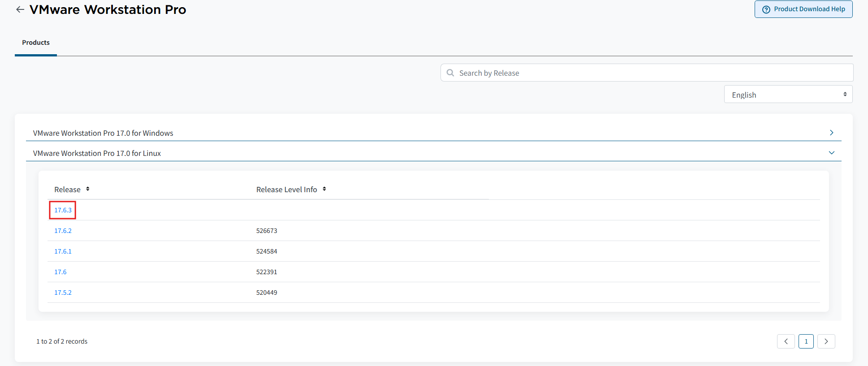Open release 17.6.1 link
Viewport: 868px width, 366px height.
point(63,251)
